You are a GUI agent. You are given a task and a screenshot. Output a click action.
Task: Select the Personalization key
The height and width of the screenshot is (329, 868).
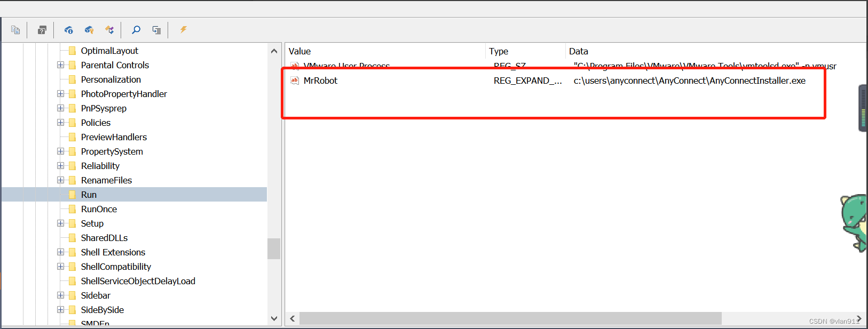pos(111,79)
